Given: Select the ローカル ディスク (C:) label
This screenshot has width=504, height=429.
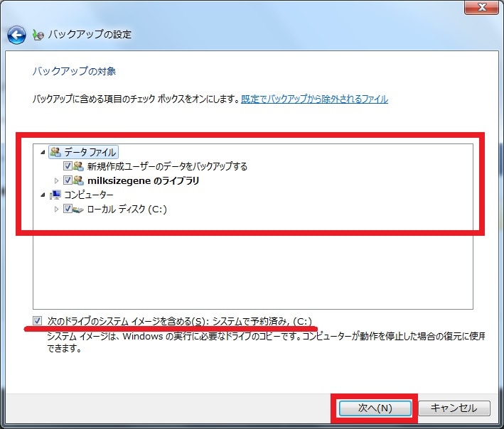Looking at the screenshot, I should pos(127,210).
